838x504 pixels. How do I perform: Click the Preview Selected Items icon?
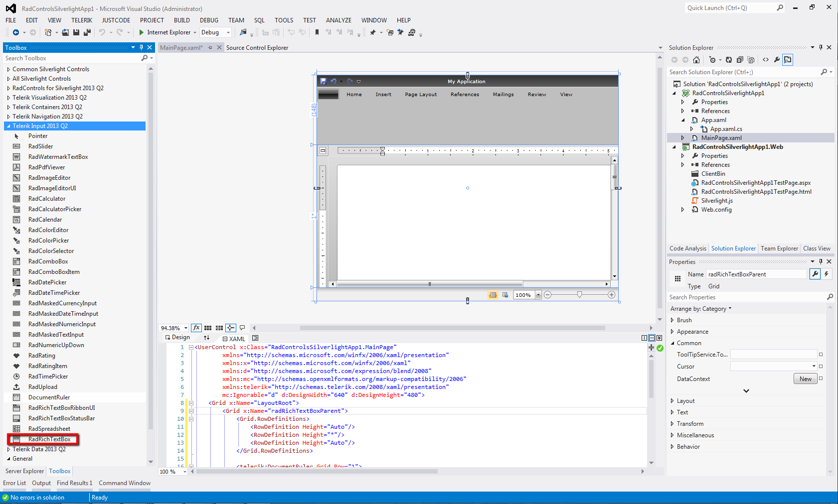788,60
